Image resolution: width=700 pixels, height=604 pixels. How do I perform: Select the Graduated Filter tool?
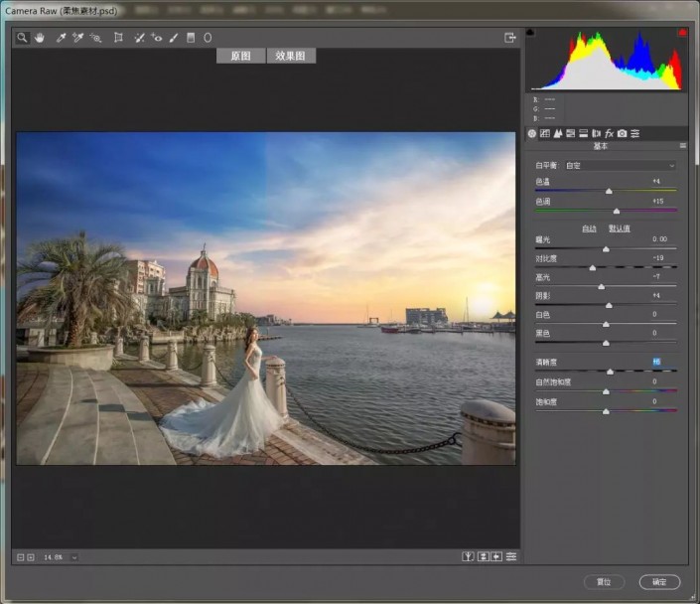tap(191, 38)
